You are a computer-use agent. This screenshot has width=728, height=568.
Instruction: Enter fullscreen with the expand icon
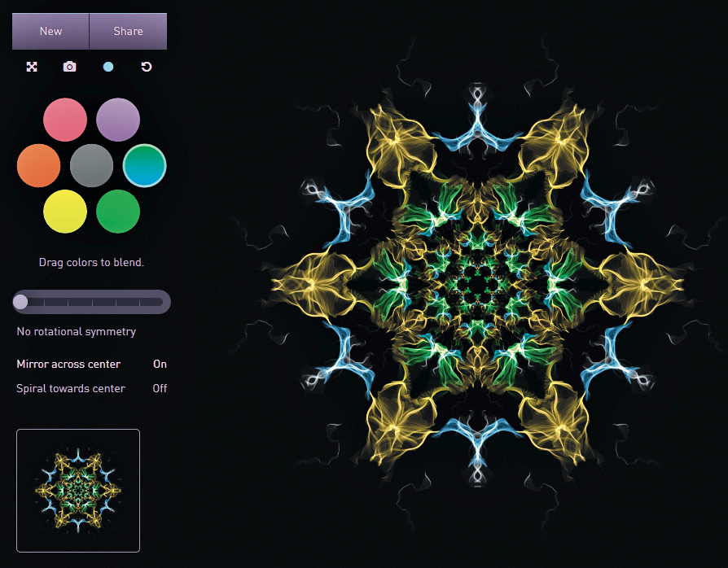32,67
